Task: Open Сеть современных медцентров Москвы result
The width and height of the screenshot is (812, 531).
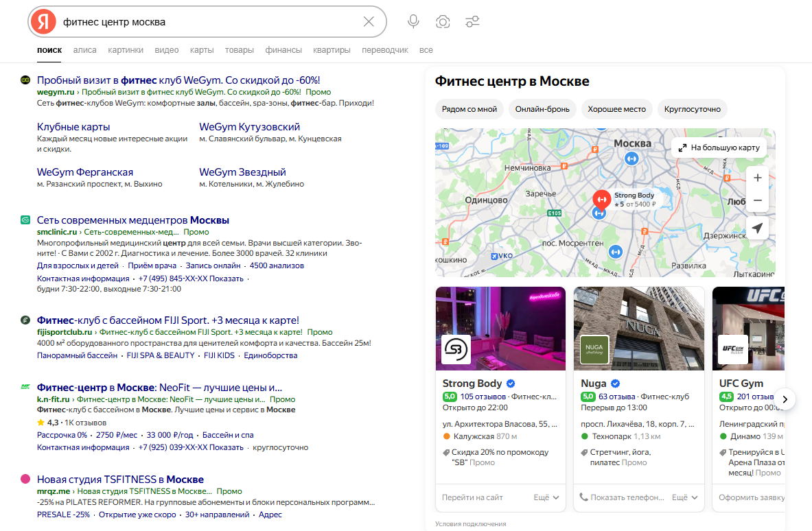Action: point(132,220)
